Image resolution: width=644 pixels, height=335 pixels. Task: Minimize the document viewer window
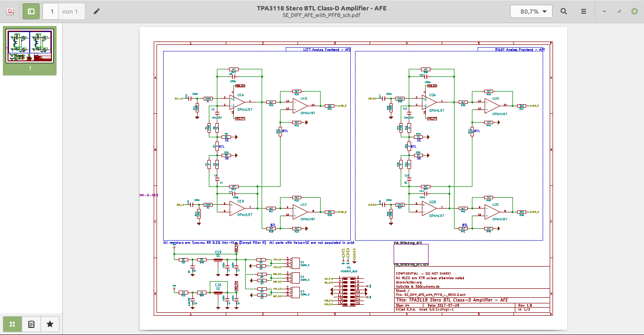(604, 11)
